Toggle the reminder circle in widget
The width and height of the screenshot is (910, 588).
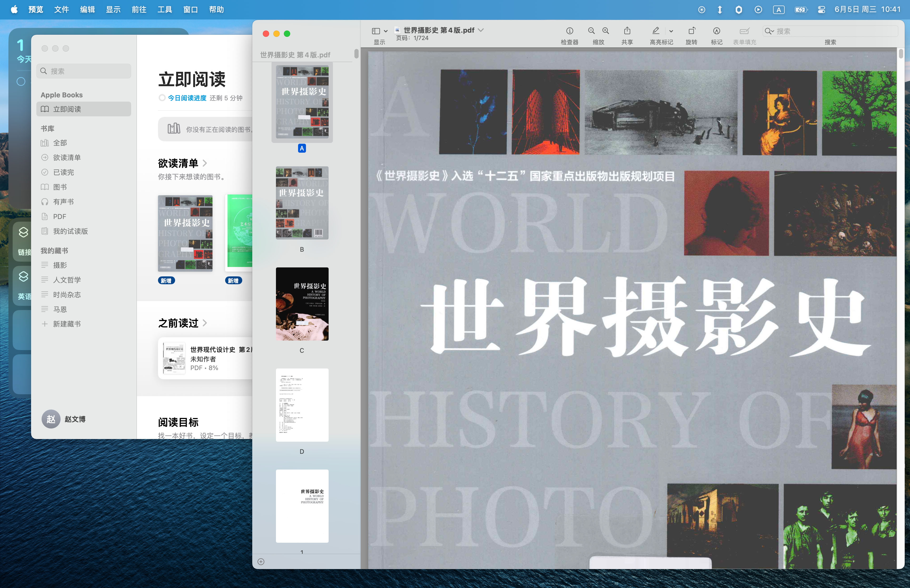[x=21, y=81]
